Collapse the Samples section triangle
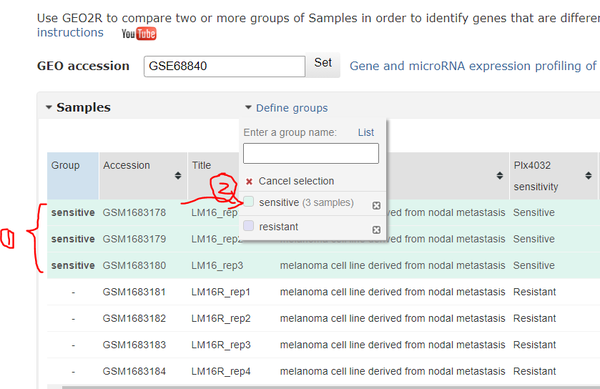Screen dimensions: 600x389 click(x=49, y=107)
